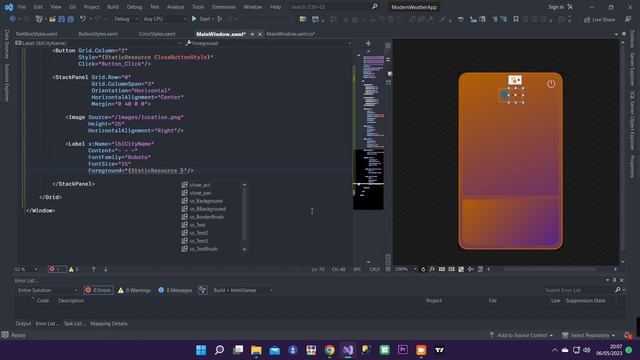This screenshot has height=360, width=640.
Task: Open the Windows Start menu
Action: click(x=201, y=350)
